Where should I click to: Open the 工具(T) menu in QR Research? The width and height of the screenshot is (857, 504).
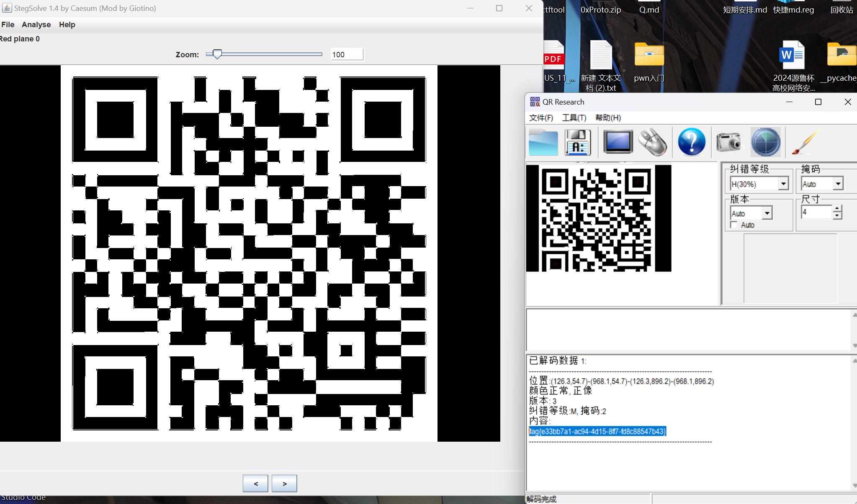coord(574,118)
